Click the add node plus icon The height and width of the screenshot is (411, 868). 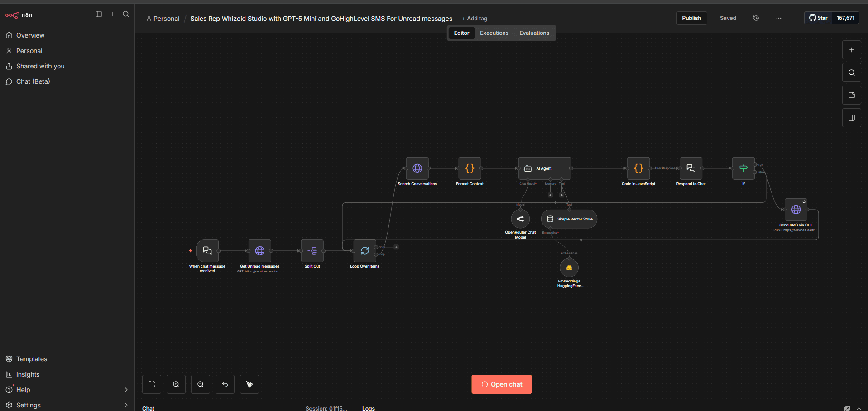click(x=852, y=50)
